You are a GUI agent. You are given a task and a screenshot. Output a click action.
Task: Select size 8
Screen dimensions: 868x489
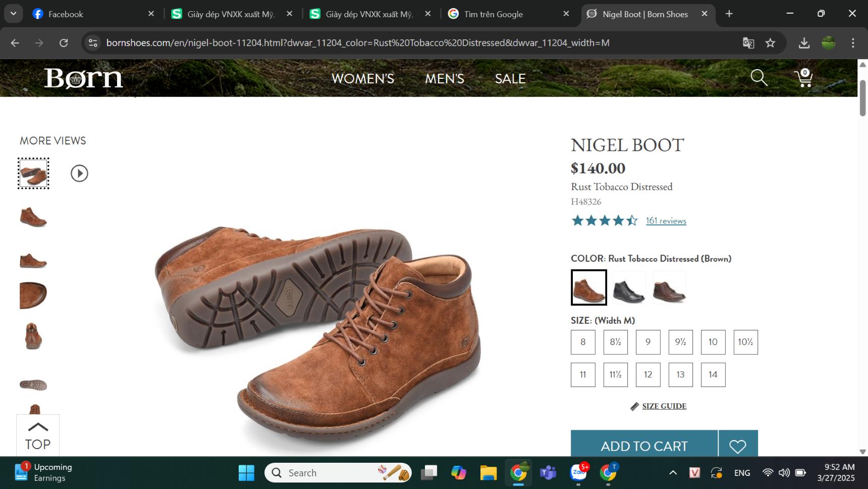pyautogui.click(x=583, y=342)
